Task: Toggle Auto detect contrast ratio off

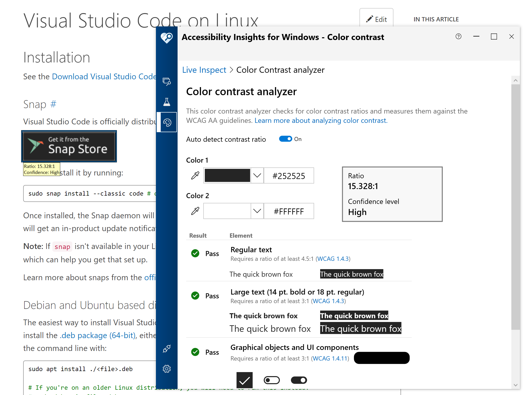Action: (285, 139)
